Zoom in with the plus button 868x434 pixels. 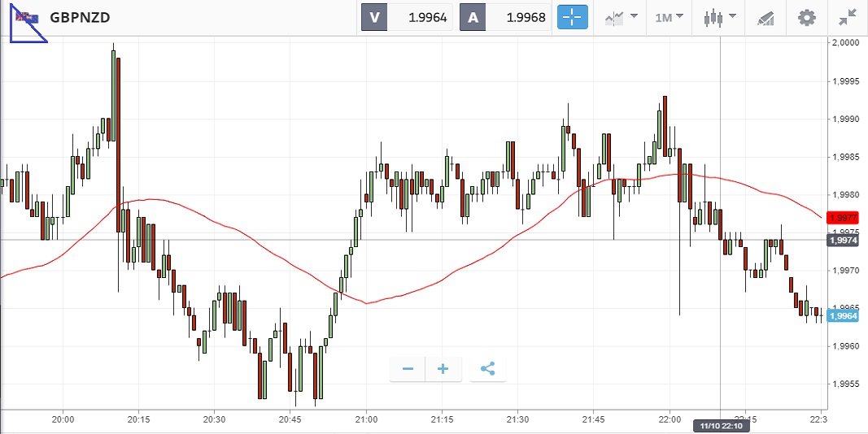tap(443, 369)
